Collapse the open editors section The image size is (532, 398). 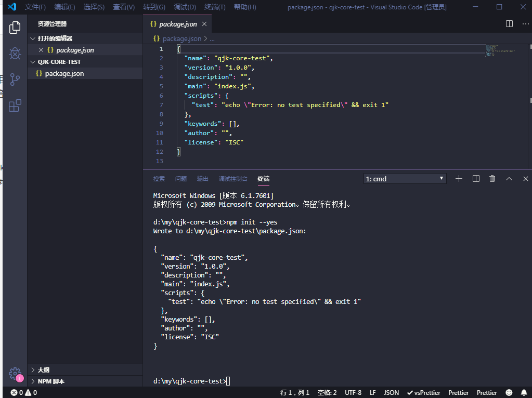pos(85,38)
